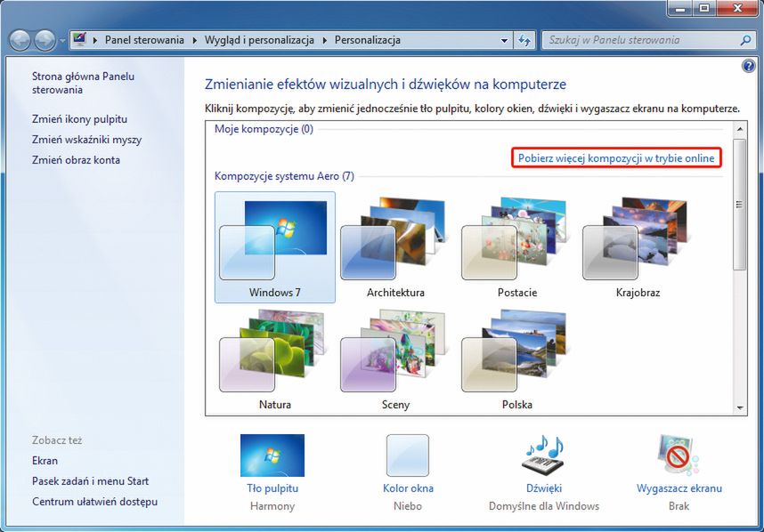Open the 'Wygaszacz ekranu' link

(679, 488)
